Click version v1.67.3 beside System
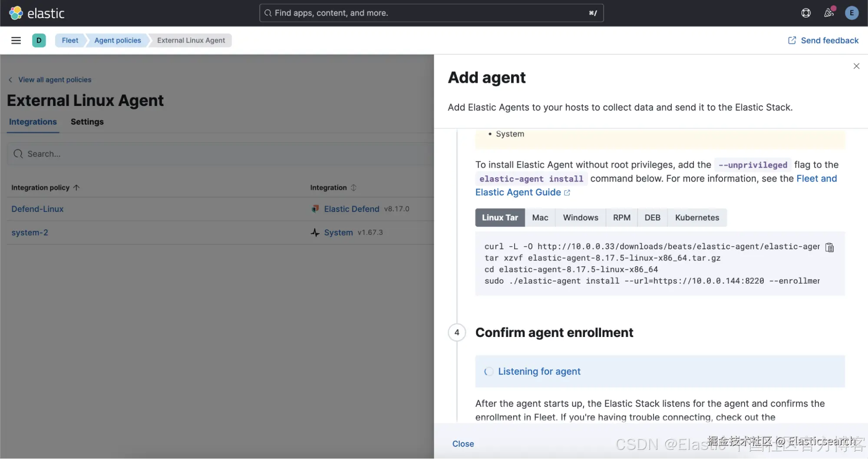This screenshot has height=459, width=868. (x=370, y=232)
